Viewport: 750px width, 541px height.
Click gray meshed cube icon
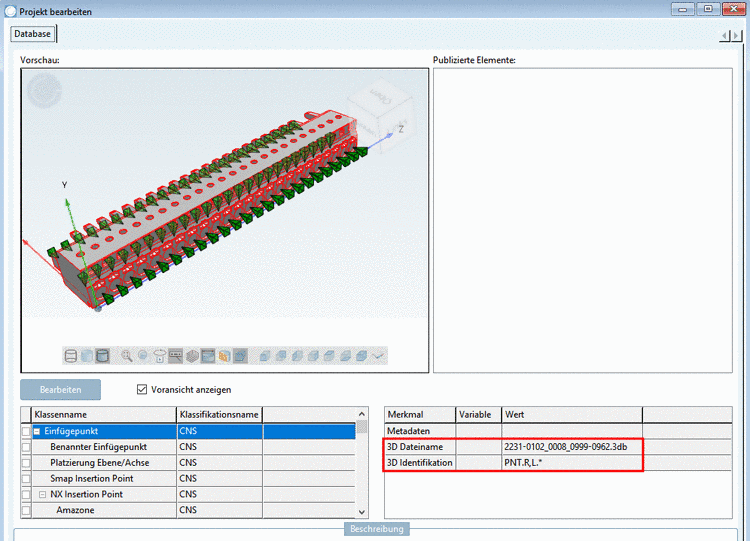point(192,356)
